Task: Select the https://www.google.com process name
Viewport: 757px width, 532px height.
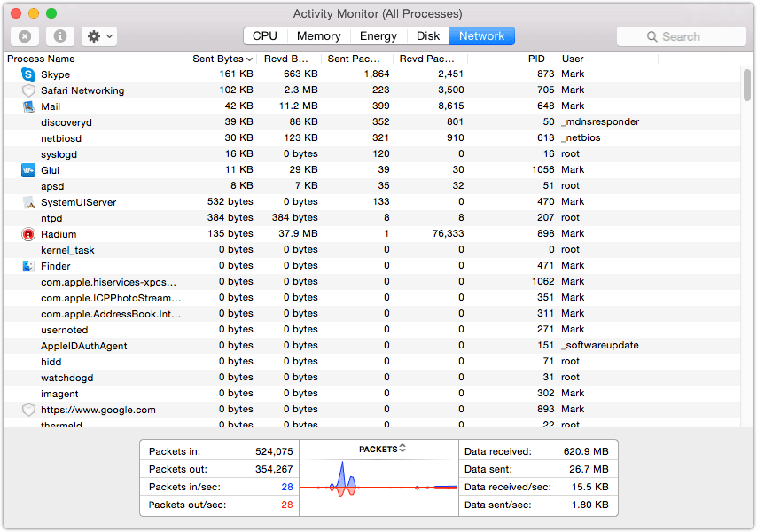Action: click(98, 410)
